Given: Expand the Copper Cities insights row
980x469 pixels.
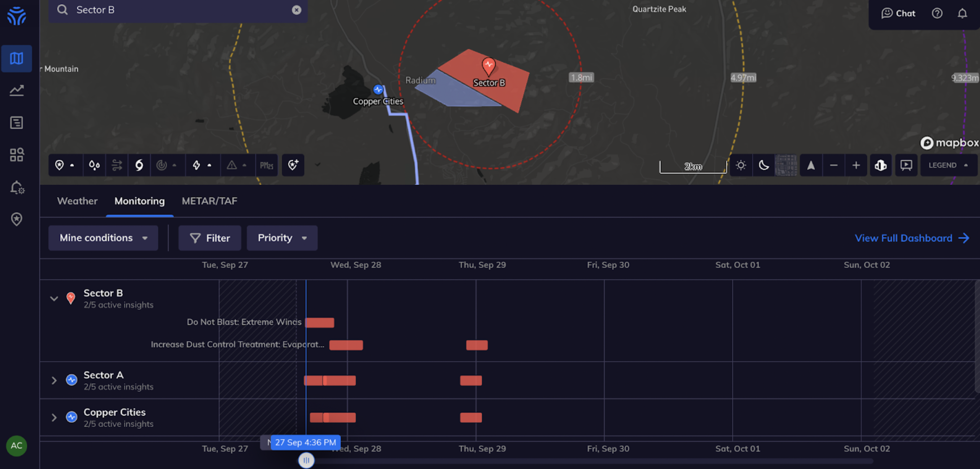Looking at the screenshot, I should tap(54, 417).
